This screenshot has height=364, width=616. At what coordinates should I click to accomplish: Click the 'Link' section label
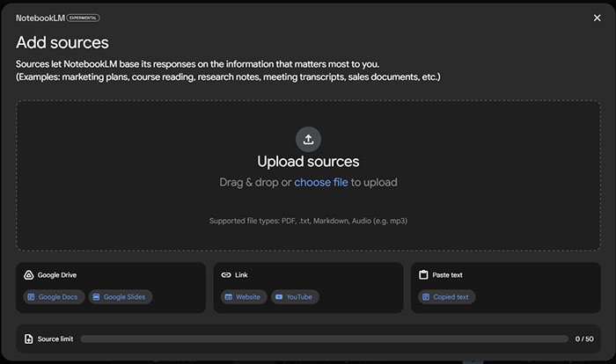(241, 275)
